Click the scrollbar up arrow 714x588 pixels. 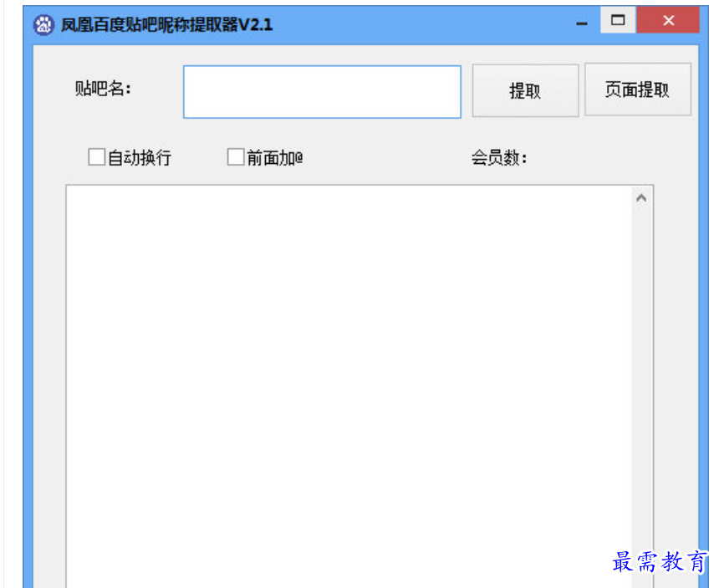tap(641, 198)
